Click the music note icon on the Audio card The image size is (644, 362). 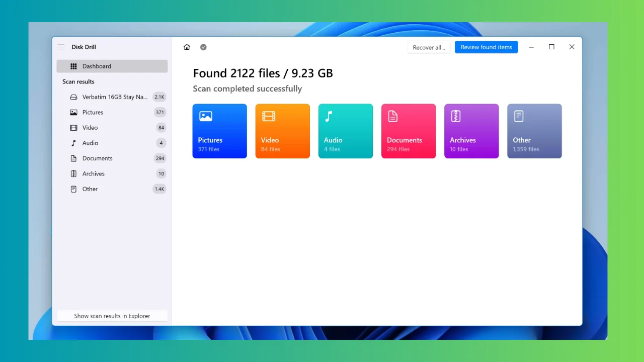[x=329, y=116]
